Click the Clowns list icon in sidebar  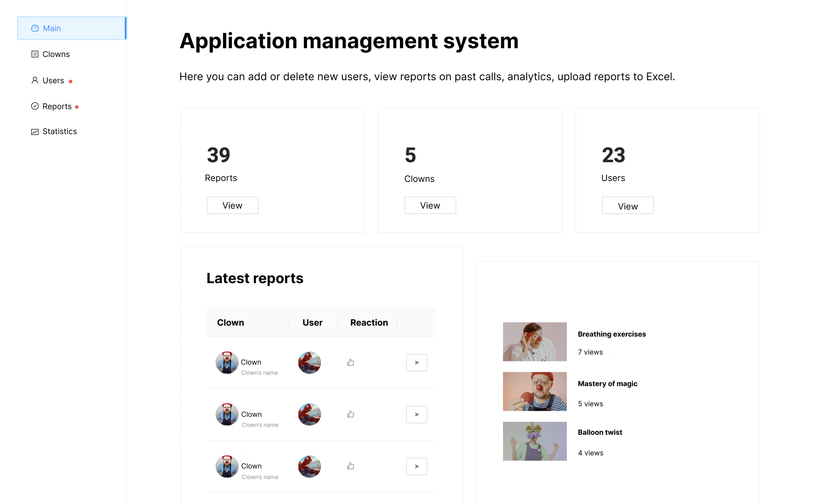35,54
